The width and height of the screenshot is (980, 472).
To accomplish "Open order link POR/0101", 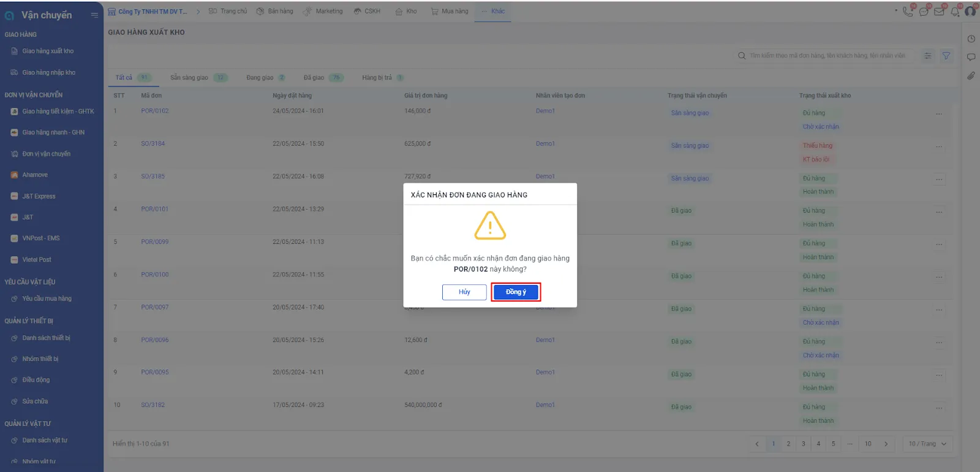I will pos(155,209).
